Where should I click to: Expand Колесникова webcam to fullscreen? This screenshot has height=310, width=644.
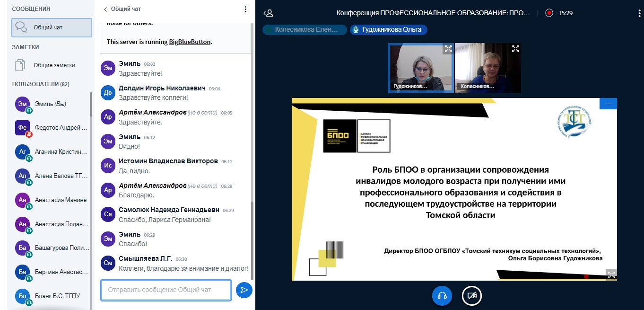[x=515, y=49]
